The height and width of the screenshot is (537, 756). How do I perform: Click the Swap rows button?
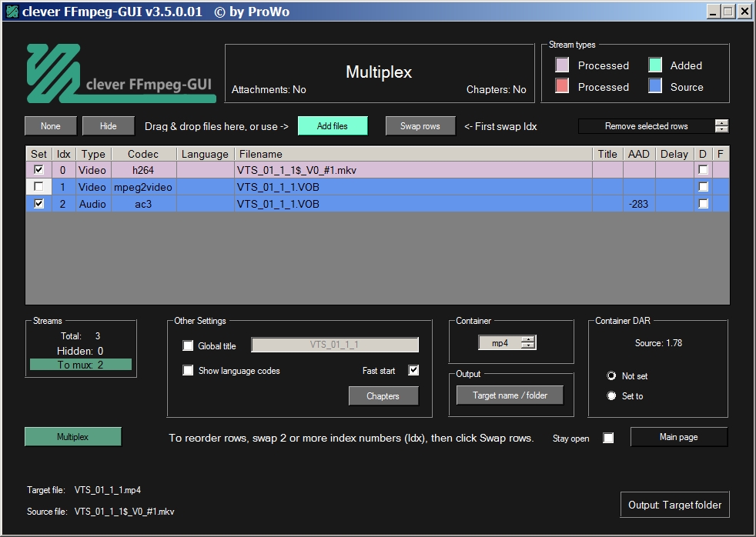pos(420,126)
